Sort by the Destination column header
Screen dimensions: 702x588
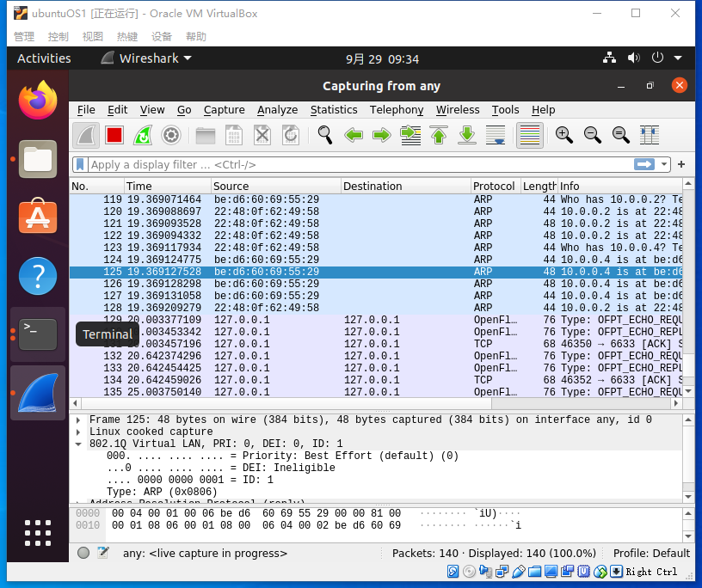405,186
